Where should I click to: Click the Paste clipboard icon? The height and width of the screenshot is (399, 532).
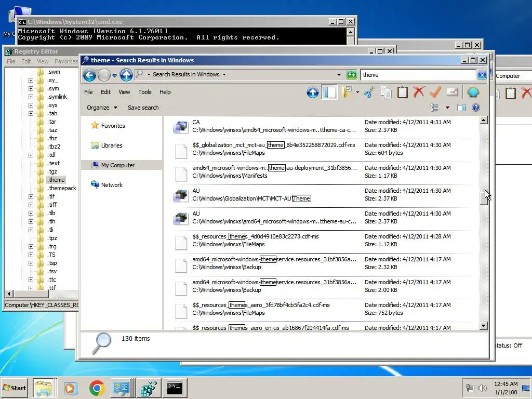tap(403, 92)
